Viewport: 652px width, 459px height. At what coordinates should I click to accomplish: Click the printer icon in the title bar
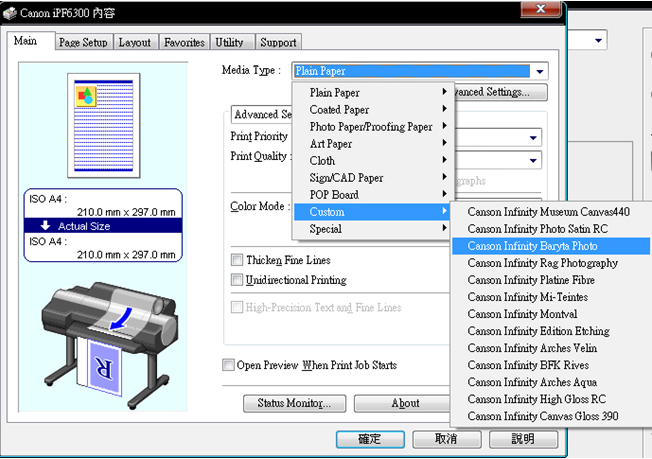tap(10, 13)
